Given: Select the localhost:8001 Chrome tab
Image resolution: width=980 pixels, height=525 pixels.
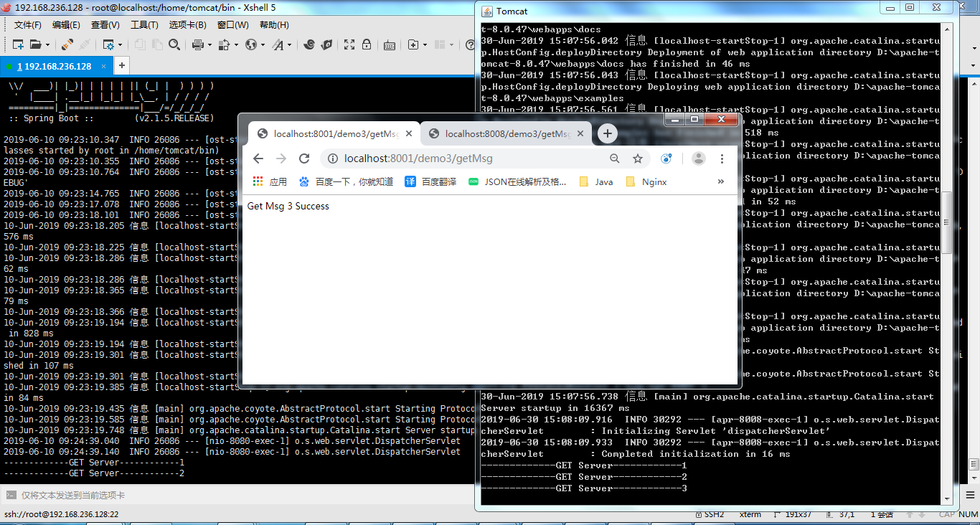Looking at the screenshot, I should (335, 133).
